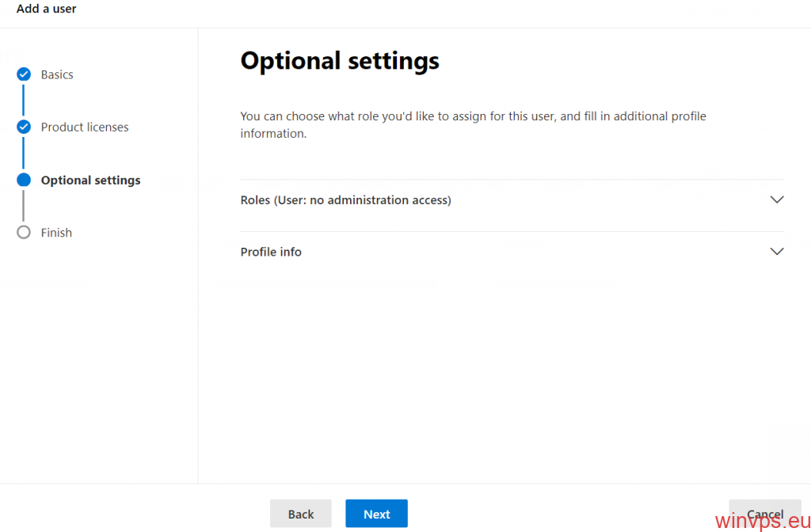This screenshot has width=811, height=532.
Task: Expand Roles section using its chevron arrow
Action: 776,200
